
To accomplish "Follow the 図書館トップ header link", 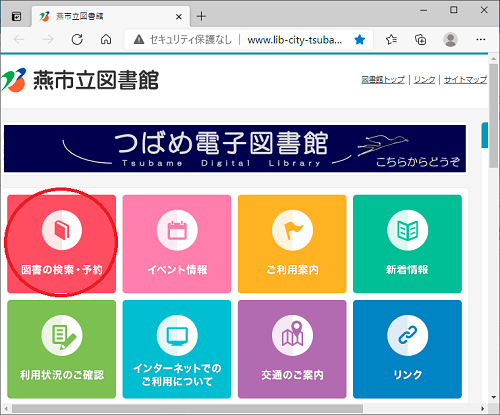I will [x=383, y=80].
